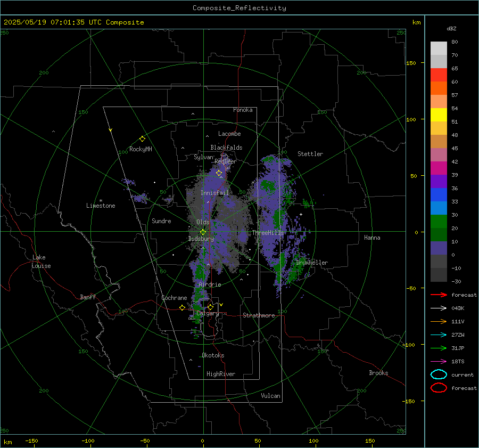Click the red 65 dBZ color swatch

point(439,75)
